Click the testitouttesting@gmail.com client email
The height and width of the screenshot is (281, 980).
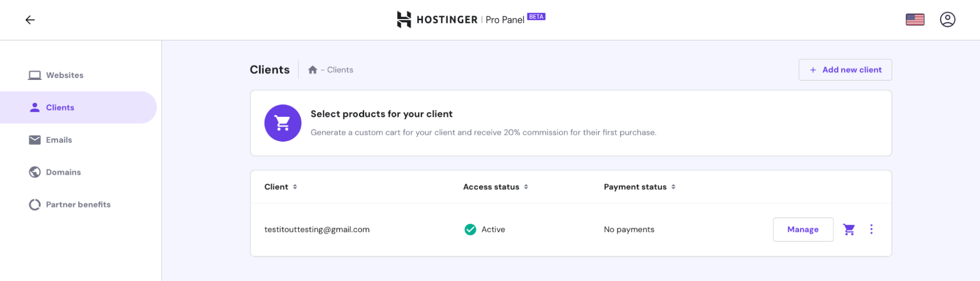(x=317, y=230)
